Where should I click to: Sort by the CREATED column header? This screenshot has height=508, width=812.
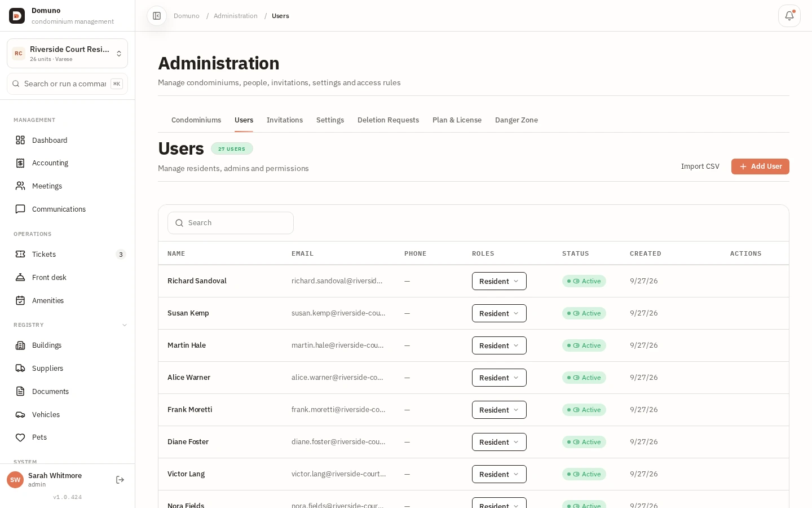[x=646, y=253]
